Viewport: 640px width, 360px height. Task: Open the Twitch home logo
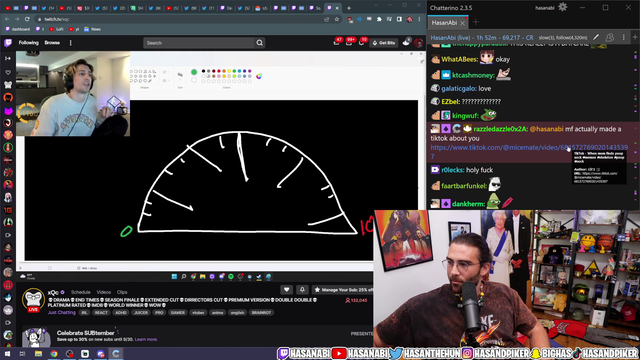pyautogui.click(x=8, y=43)
